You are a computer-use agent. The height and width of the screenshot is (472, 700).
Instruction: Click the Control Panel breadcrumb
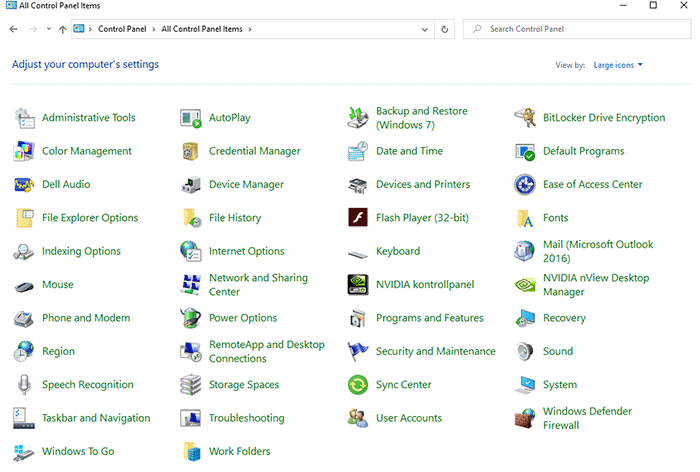click(122, 29)
